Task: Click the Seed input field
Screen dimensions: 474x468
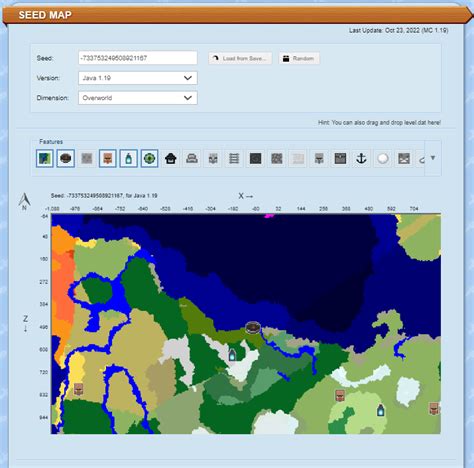Action: coord(138,58)
